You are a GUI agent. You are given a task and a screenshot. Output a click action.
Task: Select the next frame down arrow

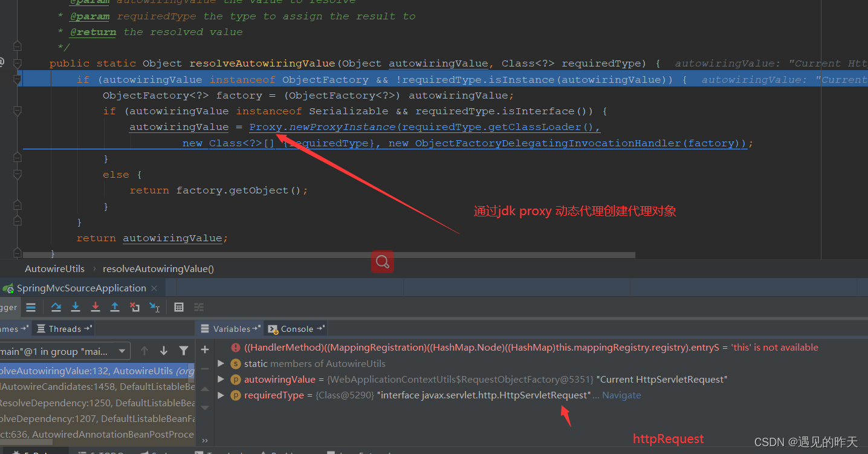coord(164,351)
